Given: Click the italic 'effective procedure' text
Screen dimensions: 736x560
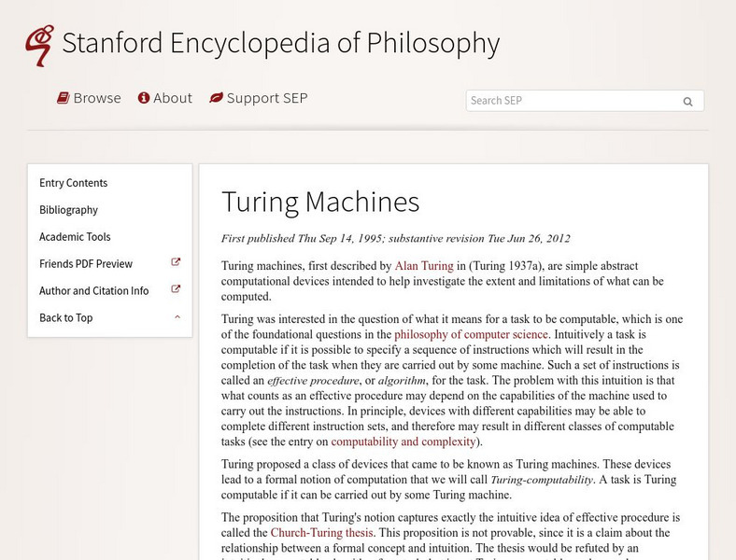Looking at the screenshot, I should click(x=313, y=381).
